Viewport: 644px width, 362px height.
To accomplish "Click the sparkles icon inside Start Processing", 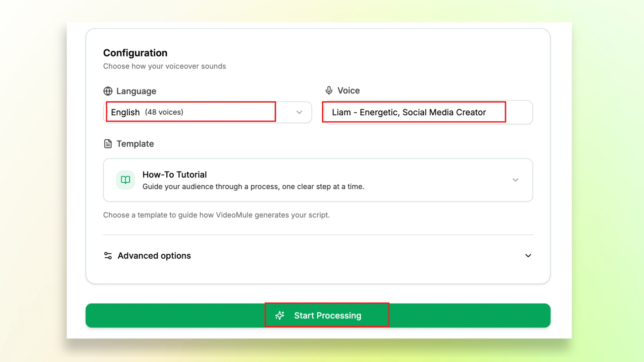I will 279,315.
